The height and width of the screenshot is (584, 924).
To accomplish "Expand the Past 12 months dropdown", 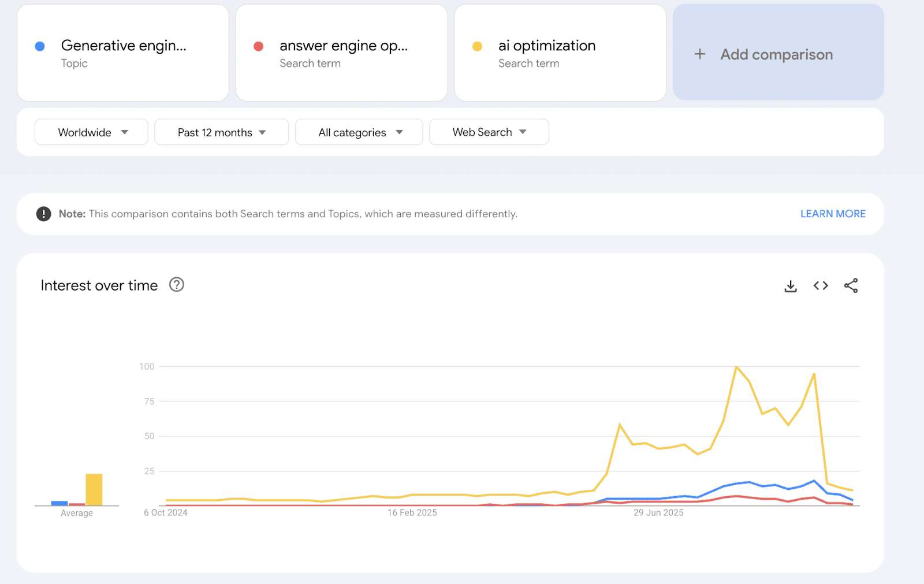I will pyautogui.click(x=221, y=132).
